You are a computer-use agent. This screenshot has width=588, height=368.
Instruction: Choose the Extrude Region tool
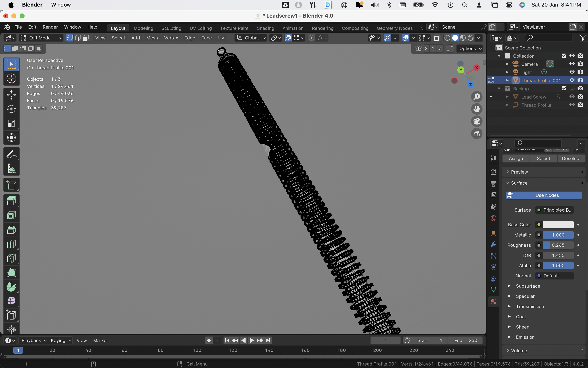click(x=11, y=201)
